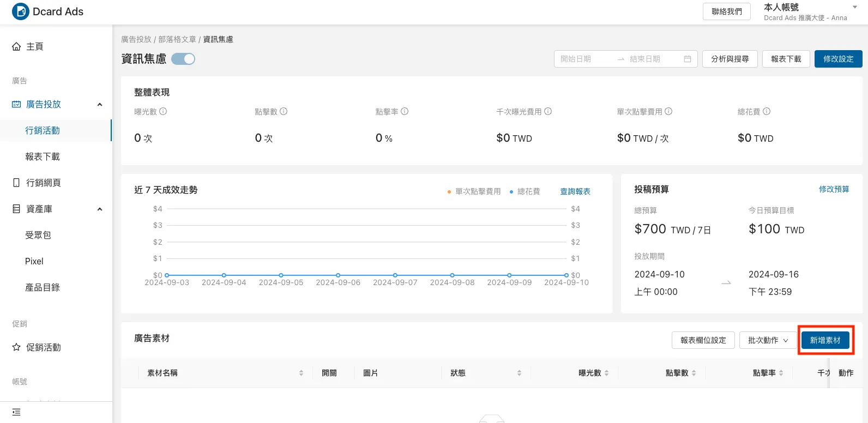Sort table by 素材名稱 sort arrows
This screenshot has height=423, width=868.
click(x=301, y=373)
